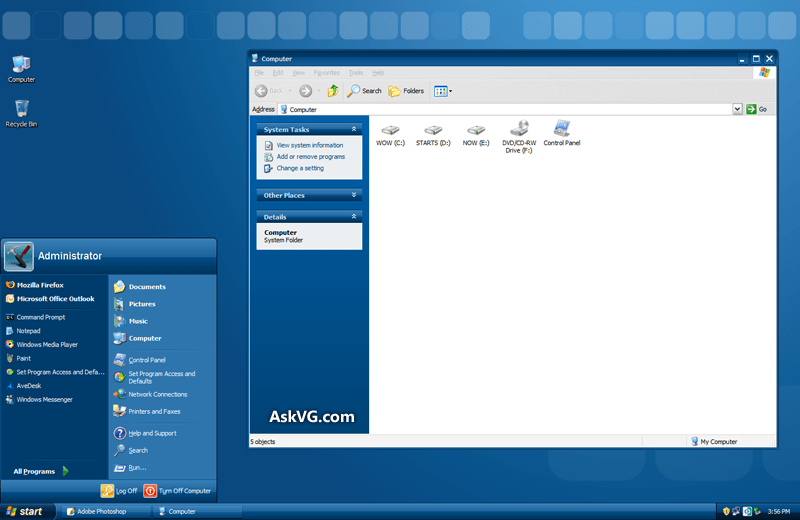The image size is (800, 520).
Task: Open the Help menu
Action: [x=378, y=73]
